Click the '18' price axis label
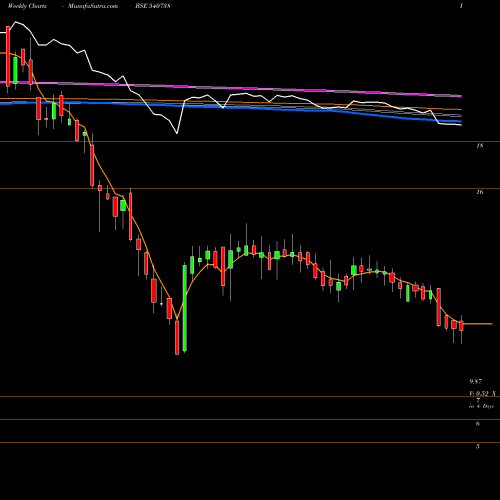 [x=480, y=146]
